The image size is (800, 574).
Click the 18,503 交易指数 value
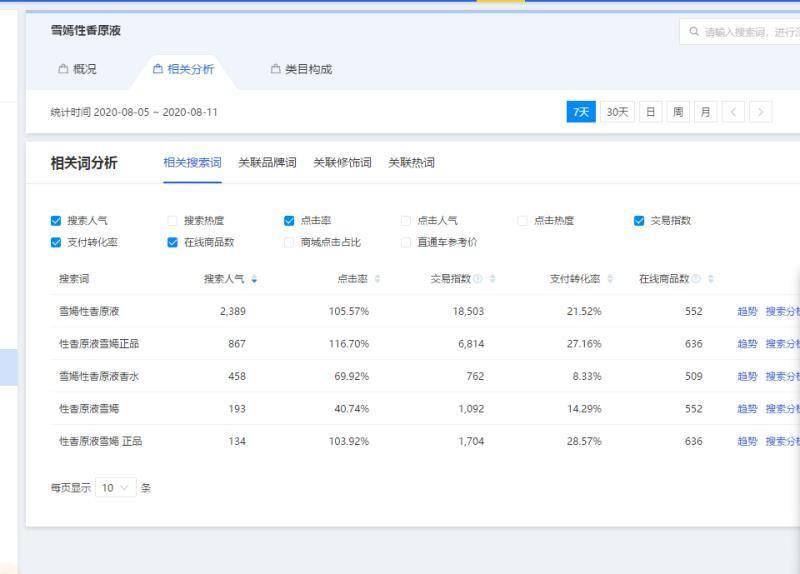coord(468,311)
